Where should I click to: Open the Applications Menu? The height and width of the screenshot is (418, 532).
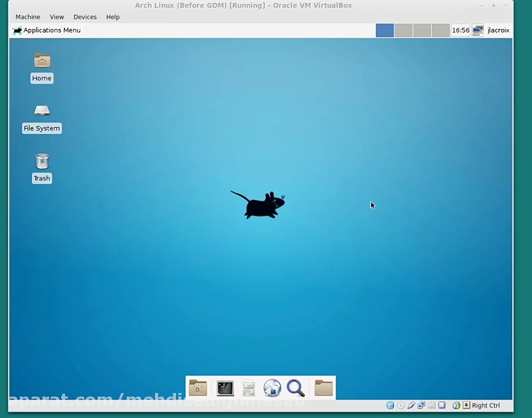tap(47, 30)
